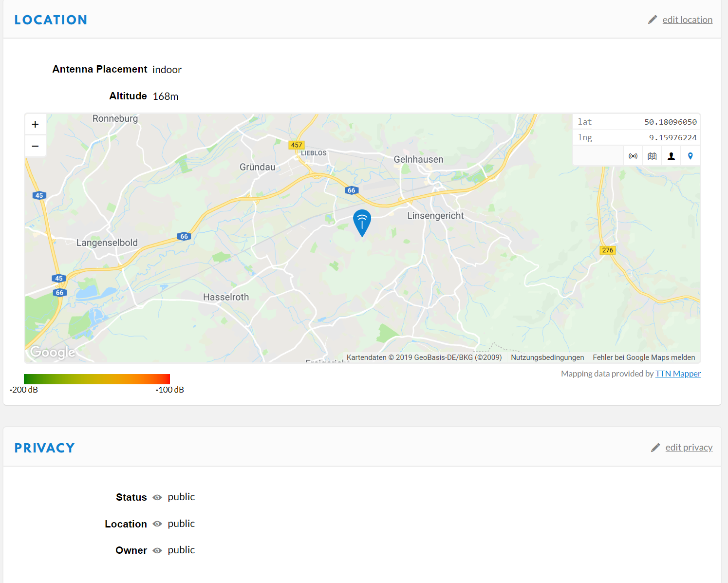Click the -200 dB legend label
This screenshot has height=583, width=728.
tap(23, 390)
